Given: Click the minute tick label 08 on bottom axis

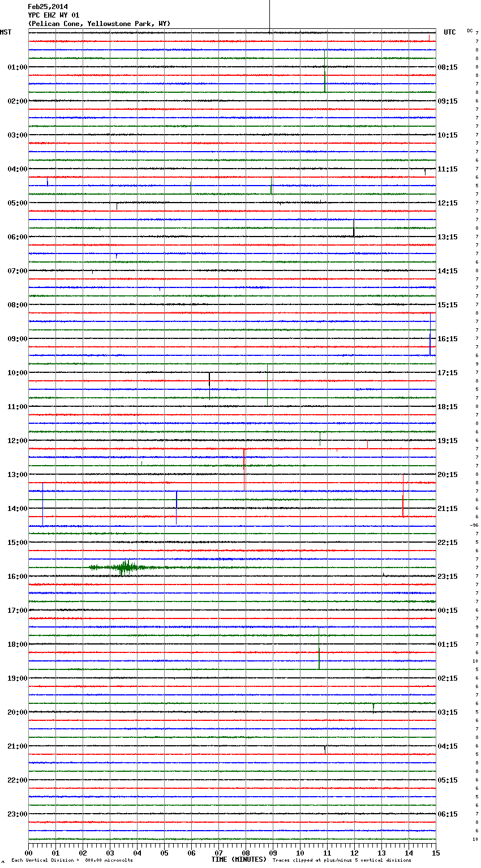Looking at the screenshot, I should pos(246,853).
